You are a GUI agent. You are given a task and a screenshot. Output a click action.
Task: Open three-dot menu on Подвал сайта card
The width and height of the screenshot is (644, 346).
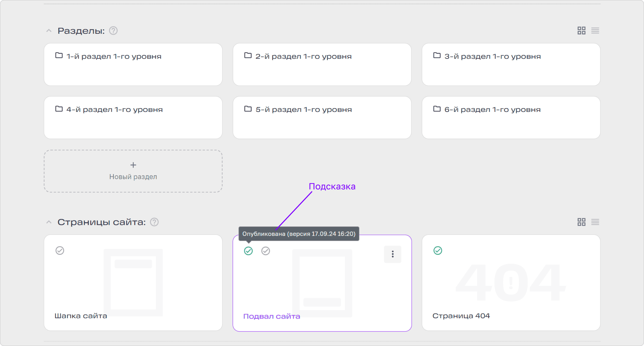tap(393, 254)
